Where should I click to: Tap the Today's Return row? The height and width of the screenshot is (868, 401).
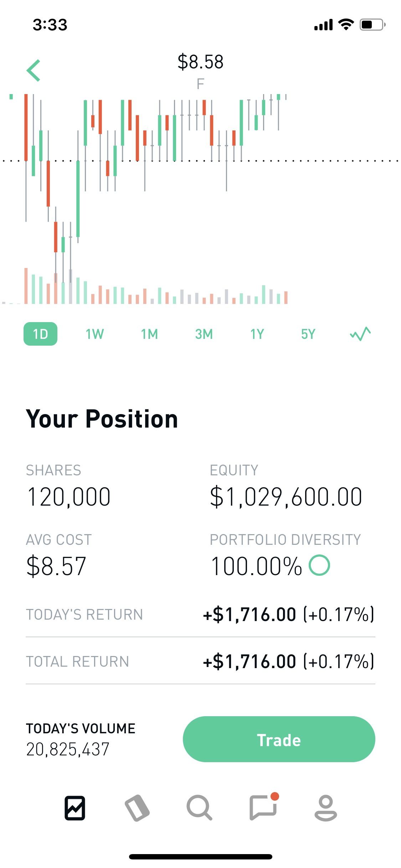pos(200,615)
